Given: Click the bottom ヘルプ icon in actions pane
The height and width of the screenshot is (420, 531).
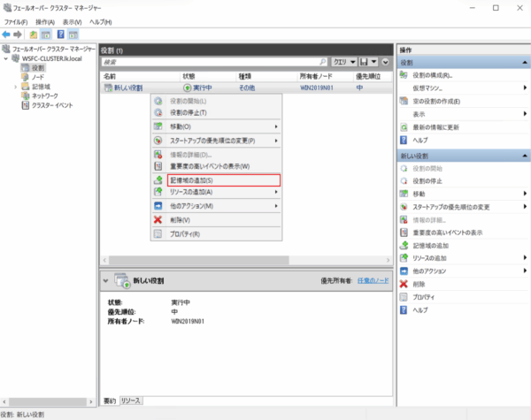Looking at the screenshot, I should point(404,309).
